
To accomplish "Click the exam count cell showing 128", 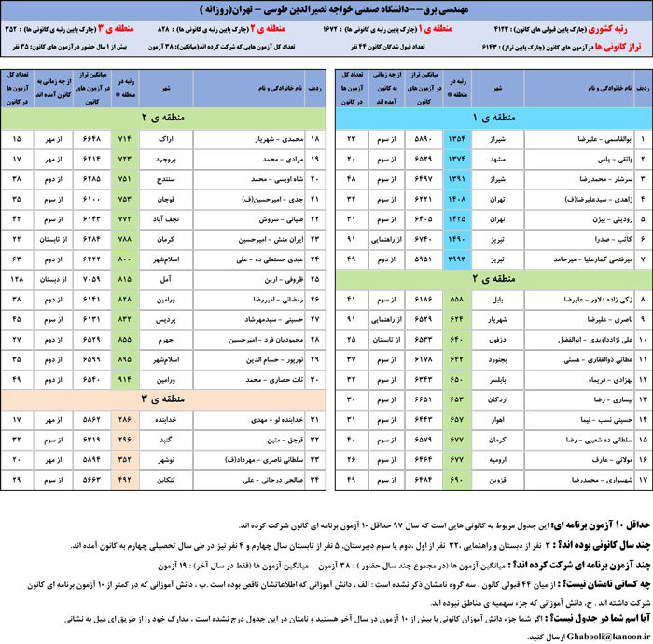I will click(16, 278).
